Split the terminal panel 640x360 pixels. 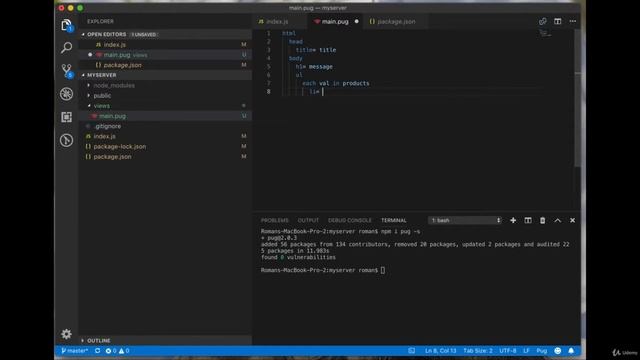[x=528, y=220]
